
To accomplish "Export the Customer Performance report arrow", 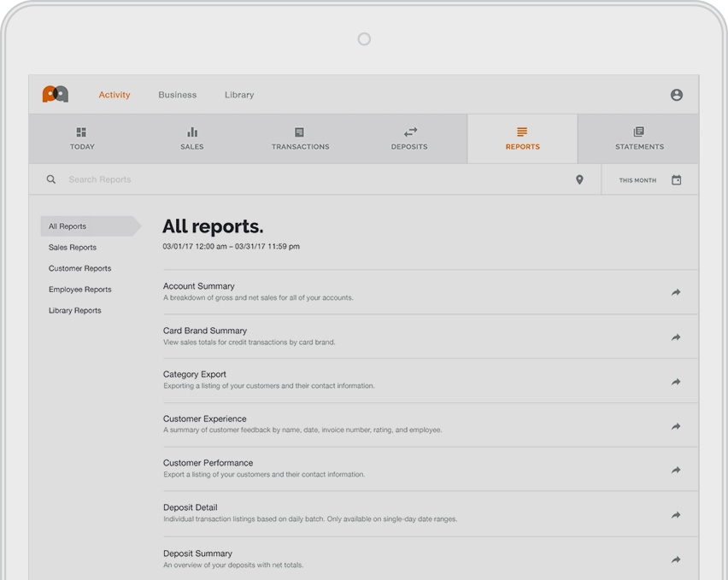I will click(x=676, y=470).
